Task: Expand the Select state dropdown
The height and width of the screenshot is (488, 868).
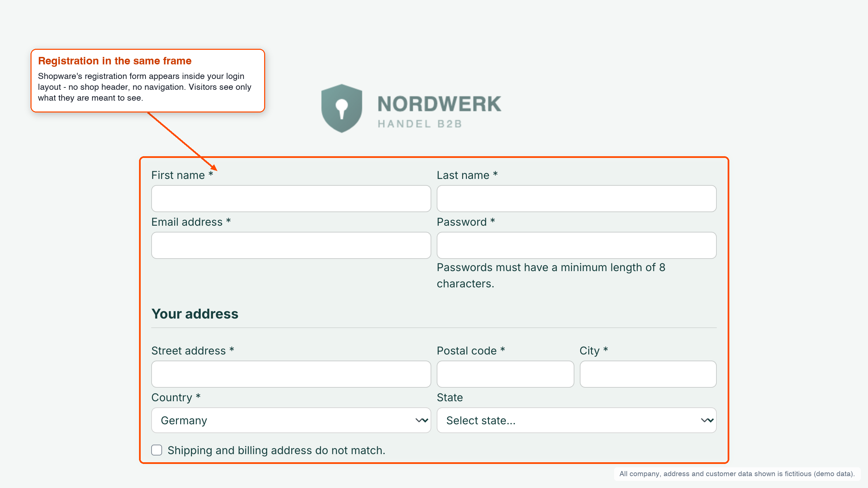Action: (576, 420)
